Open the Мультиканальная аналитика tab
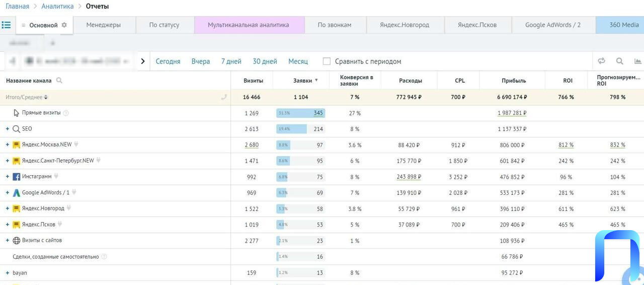The height and width of the screenshot is (285, 644). coord(249,25)
